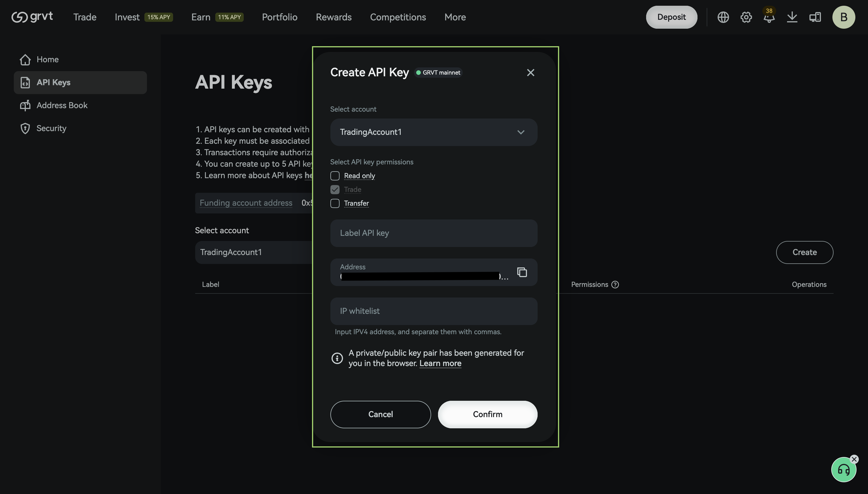Open Security in sidebar
Screen dimensions: 868x494
(80, 128)
